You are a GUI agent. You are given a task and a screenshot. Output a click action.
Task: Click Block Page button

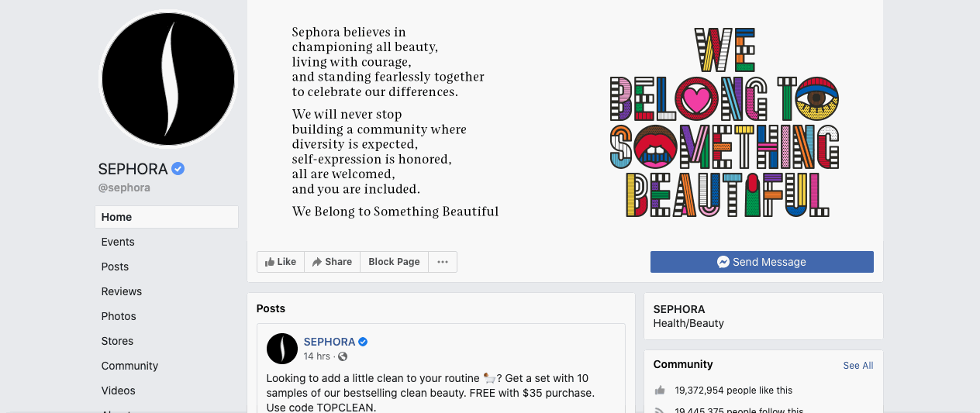coord(394,262)
